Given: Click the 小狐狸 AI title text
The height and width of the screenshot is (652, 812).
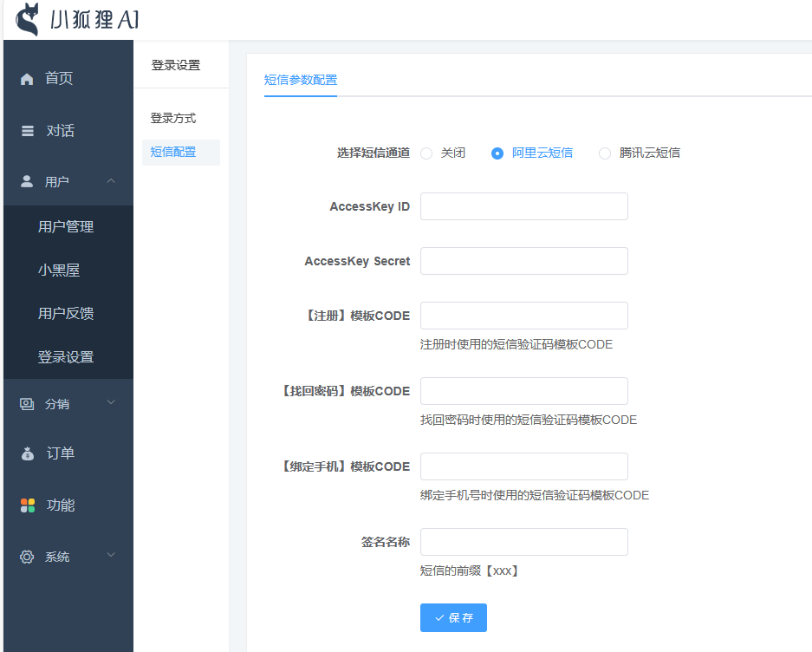Looking at the screenshot, I should click(94, 20).
